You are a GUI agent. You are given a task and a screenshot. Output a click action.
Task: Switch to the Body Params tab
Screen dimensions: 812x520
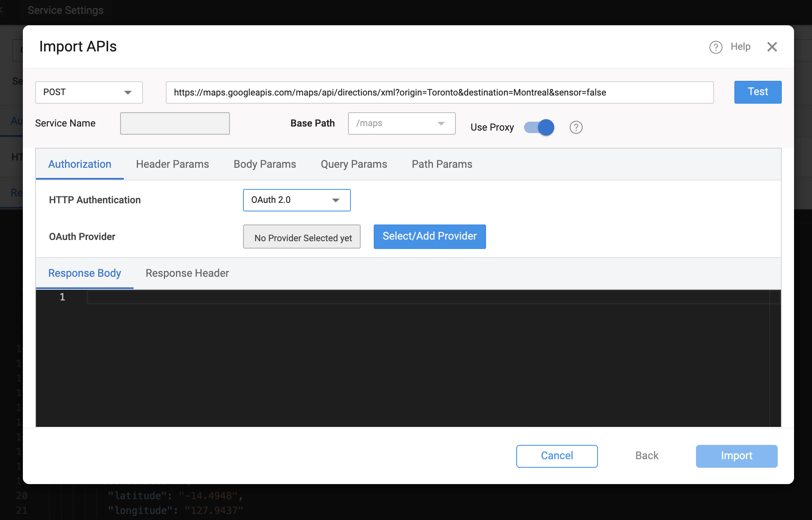click(x=265, y=164)
